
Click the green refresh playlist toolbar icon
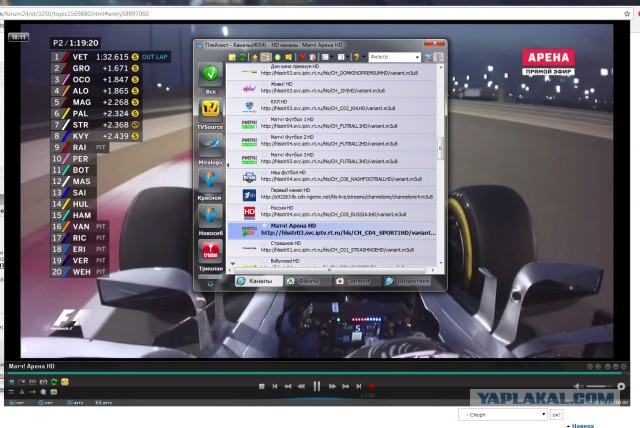click(242, 57)
